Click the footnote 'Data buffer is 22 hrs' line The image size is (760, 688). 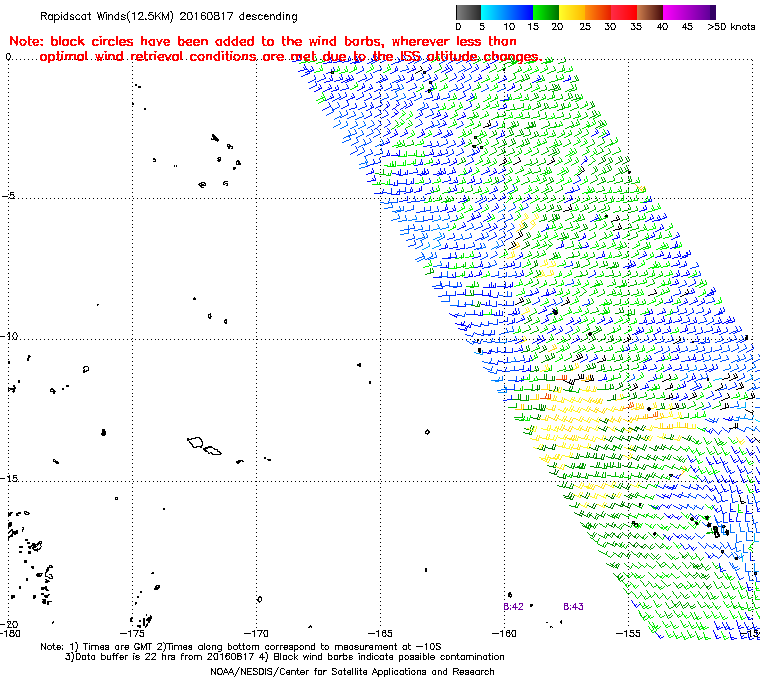coord(285,657)
